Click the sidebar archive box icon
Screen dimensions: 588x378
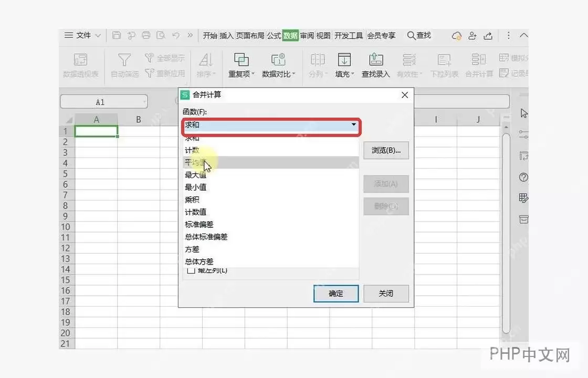coord(523,219)
